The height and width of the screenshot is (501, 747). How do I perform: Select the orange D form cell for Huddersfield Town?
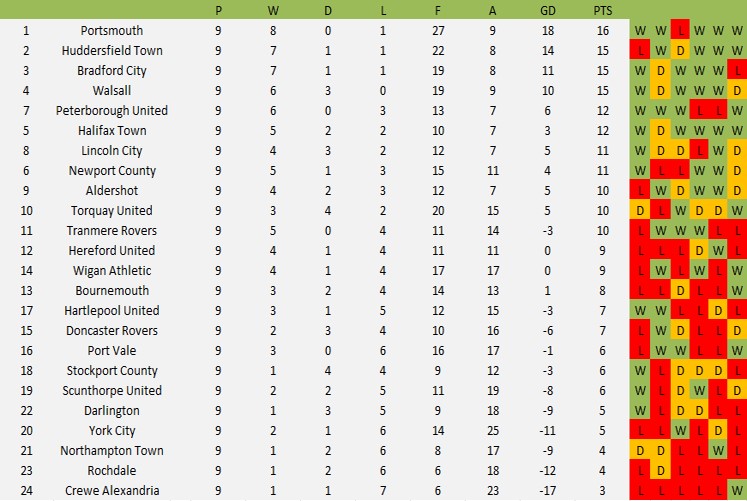(680, 50)
